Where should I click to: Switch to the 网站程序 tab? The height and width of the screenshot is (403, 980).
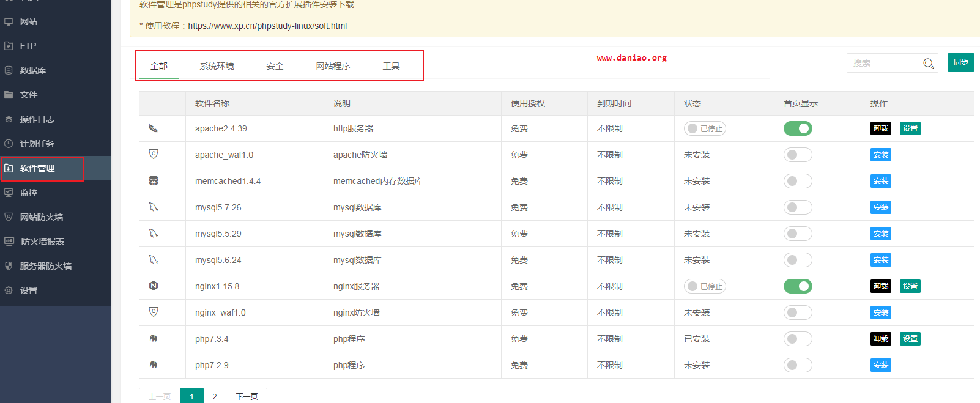(x=333, y=66)
